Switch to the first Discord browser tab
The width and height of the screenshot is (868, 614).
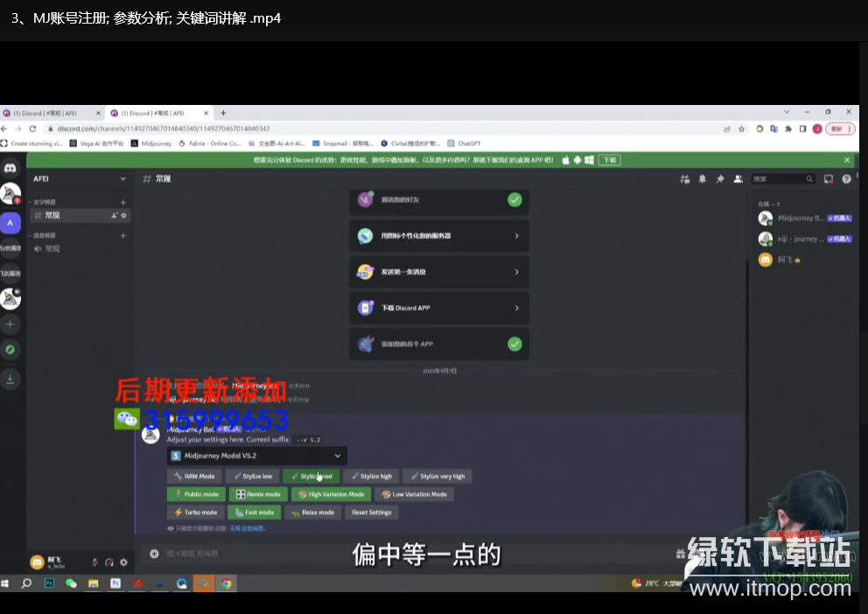click(51, 113)
